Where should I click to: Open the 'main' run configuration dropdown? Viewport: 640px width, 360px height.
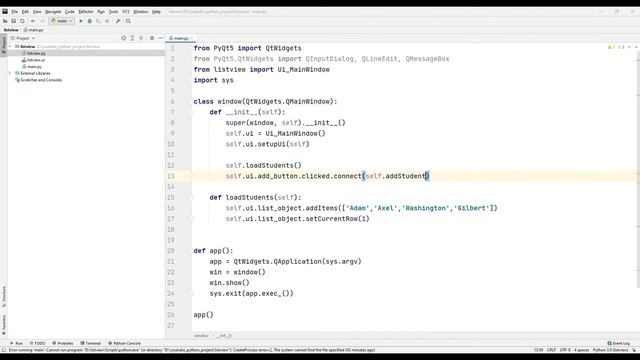click(62, 21)
